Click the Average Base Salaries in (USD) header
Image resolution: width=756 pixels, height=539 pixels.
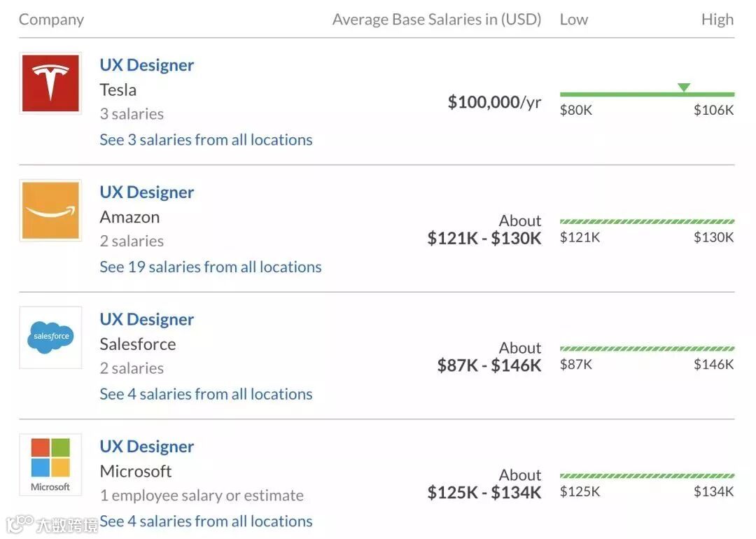pos(437,20)
